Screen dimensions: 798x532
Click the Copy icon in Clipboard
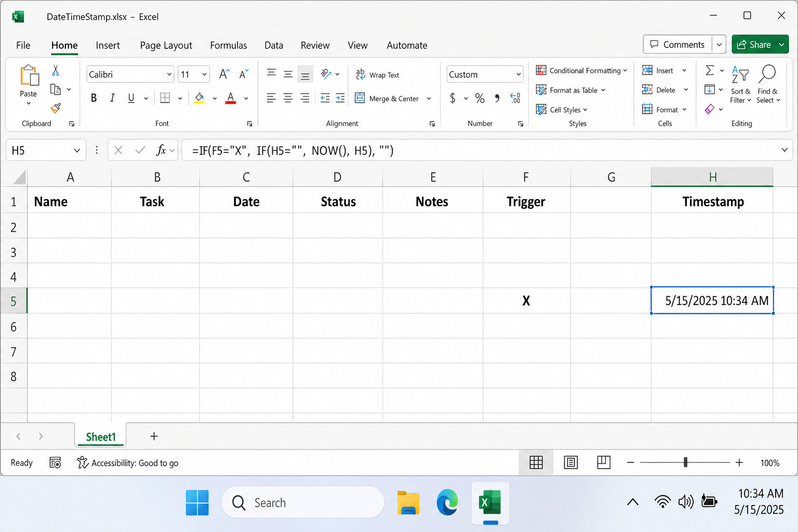coord(56,89)
